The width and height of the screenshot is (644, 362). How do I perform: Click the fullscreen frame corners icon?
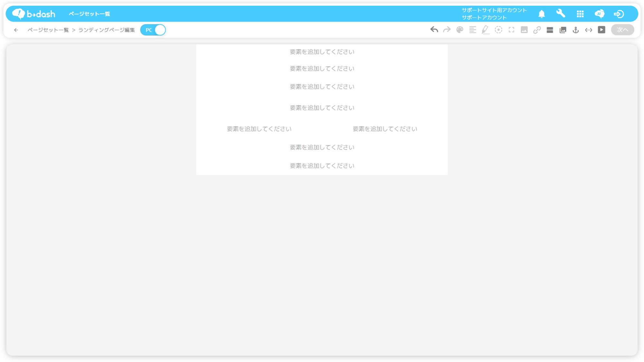tap(511, 30)
